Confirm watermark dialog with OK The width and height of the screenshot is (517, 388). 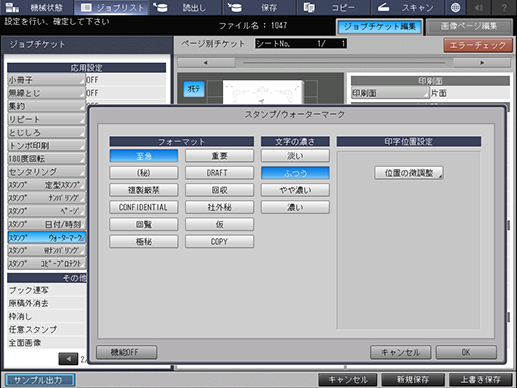click(x=466, y=352)
